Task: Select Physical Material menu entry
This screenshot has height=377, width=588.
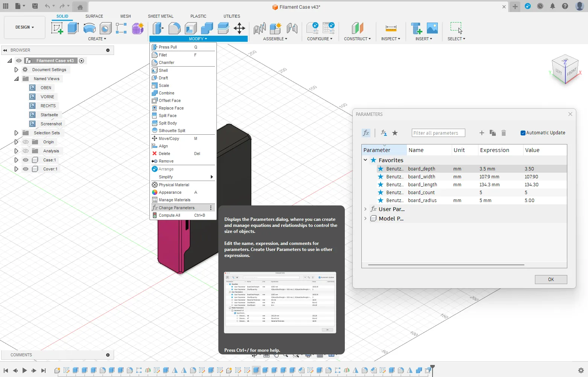Action: (183, 185)
